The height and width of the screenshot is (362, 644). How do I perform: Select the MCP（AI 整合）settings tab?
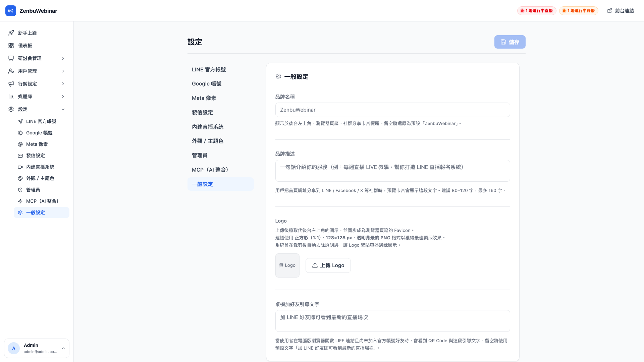click(x=221, y=170)
